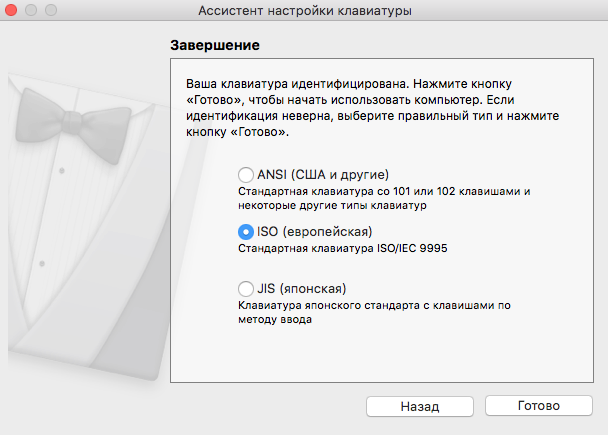Click the Завершение heading
The image size is (608, 435).
215,45
